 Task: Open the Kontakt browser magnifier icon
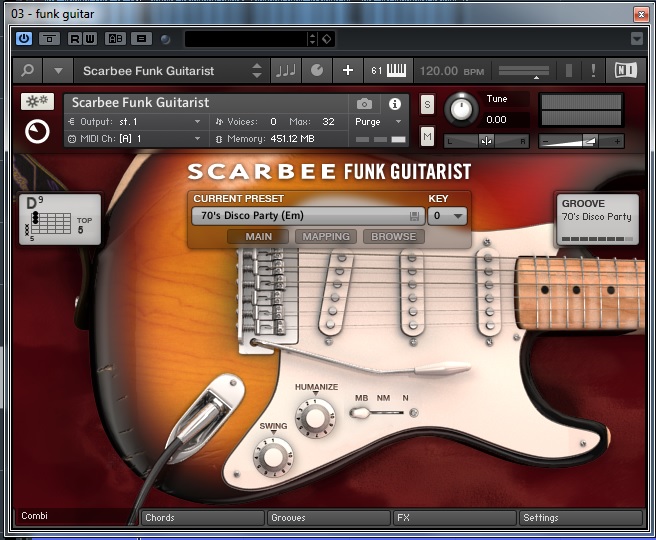coord(27,71)
